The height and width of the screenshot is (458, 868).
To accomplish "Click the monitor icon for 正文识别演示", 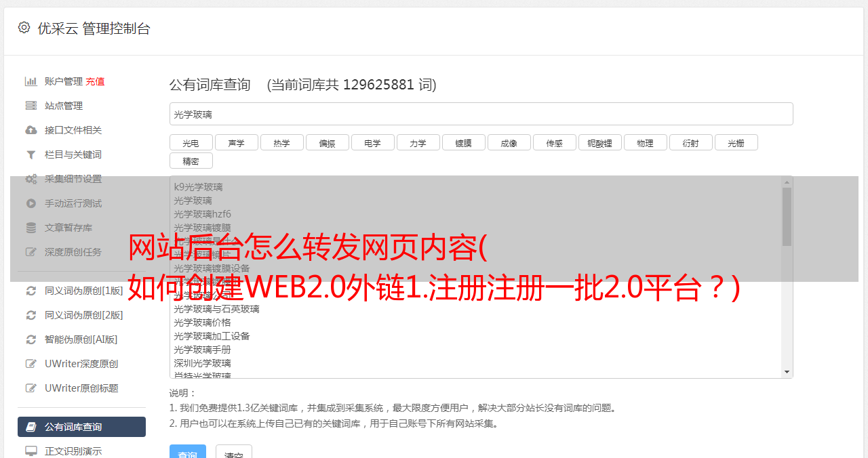I will (x=31, y=451).
